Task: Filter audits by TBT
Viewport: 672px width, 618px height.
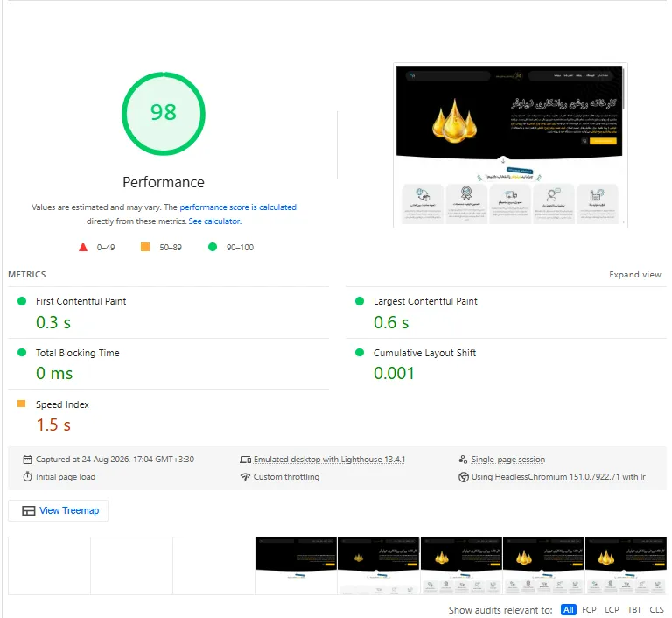Action: pyautogui.click(x=634, y=610)
